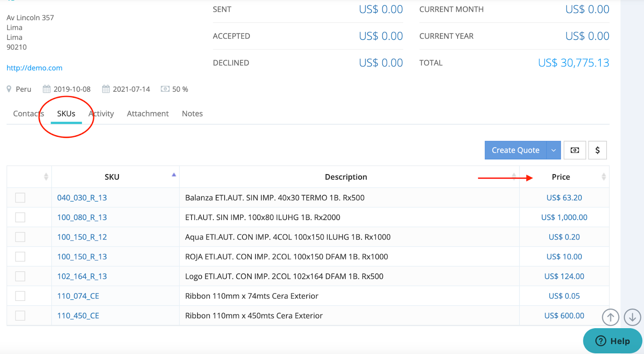Screen dimensions: 644x354
Task: Open the Notes tab
Action: click(x=192, y=114)
